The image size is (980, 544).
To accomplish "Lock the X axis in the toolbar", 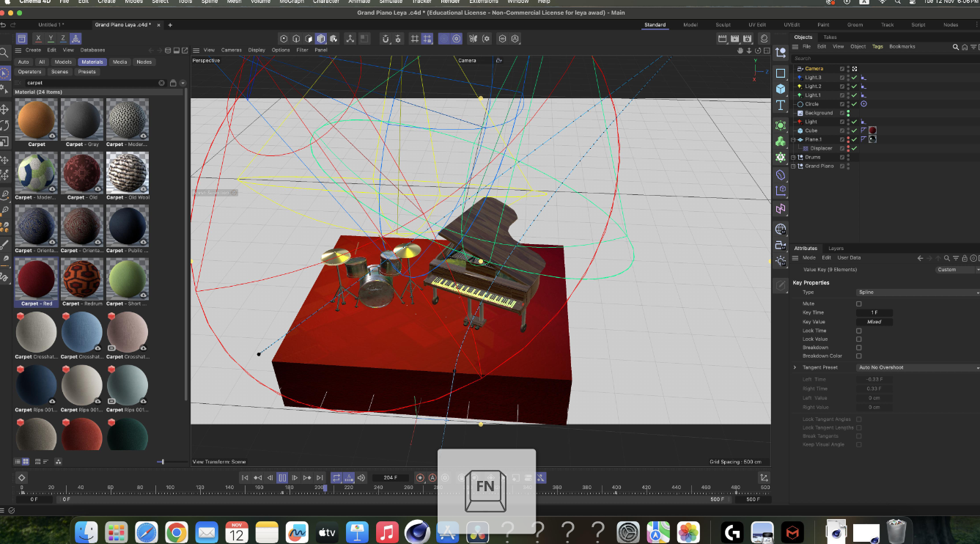I will click(x=39, y=38).
